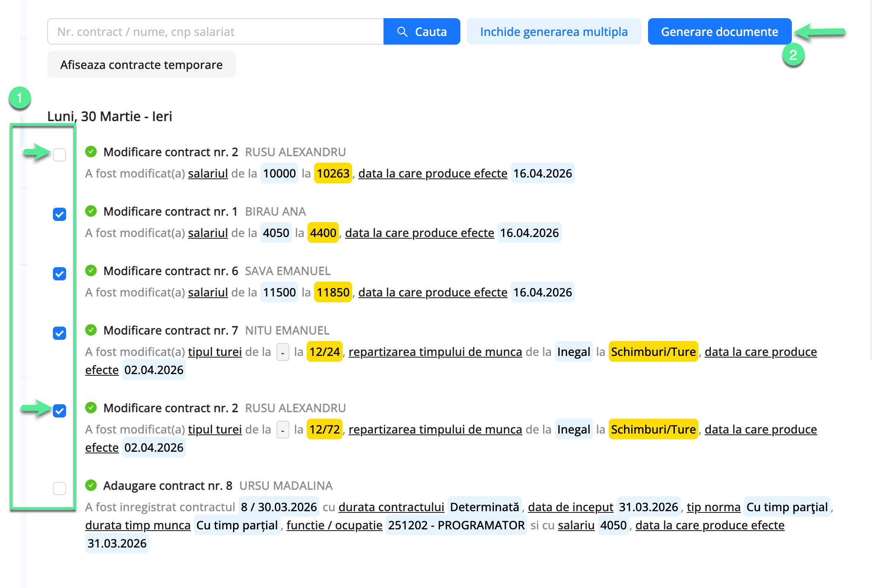This screenshot has height=588, width=872.
Task: Uncheck the SAVA EMANUEL contract checkbox
Action: click(x=60, y=274)
